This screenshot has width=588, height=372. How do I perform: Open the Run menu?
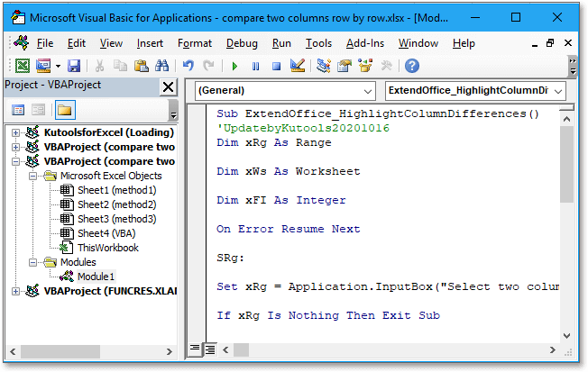point(281,43)
